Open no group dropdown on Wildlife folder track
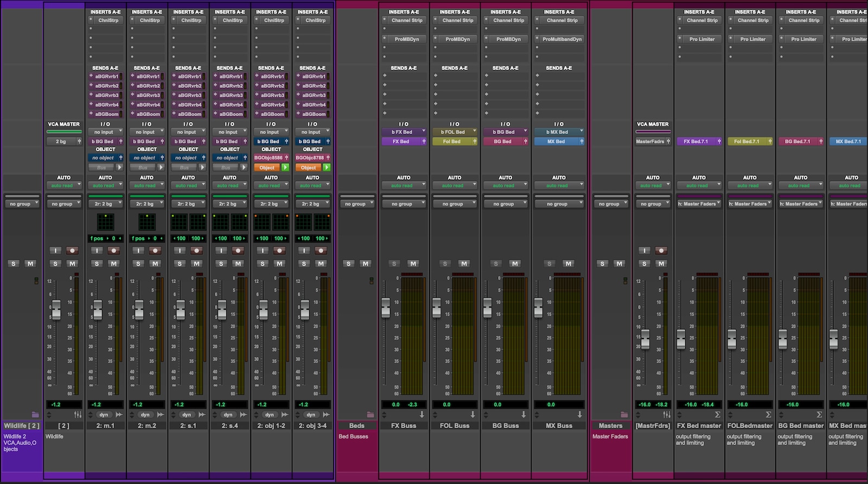This screenshot has height=484, width=868. [x=22, y=204]
